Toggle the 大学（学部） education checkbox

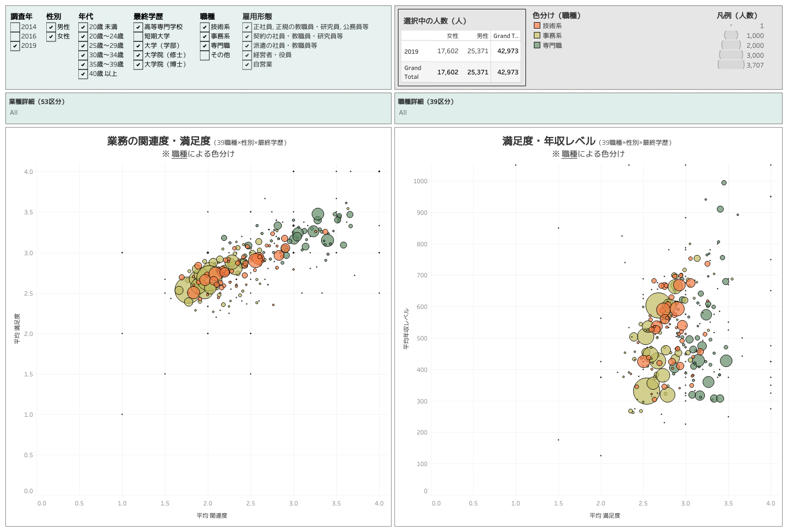point(138,46)
